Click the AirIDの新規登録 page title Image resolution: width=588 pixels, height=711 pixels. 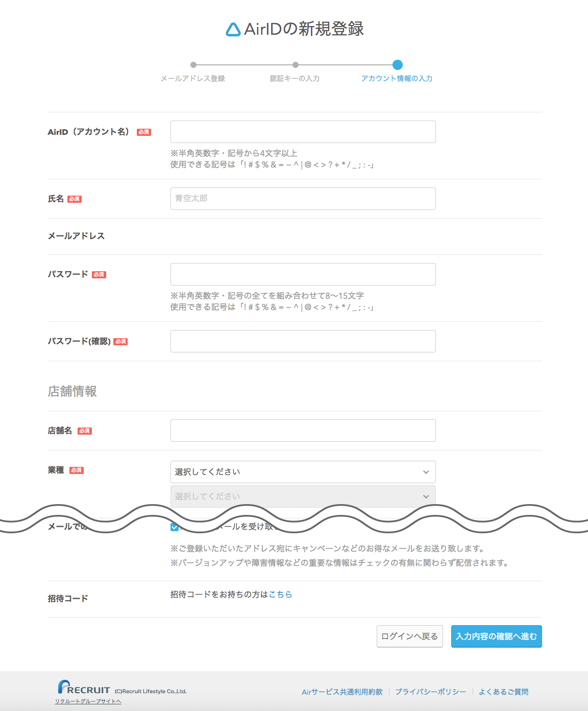tap(295, 29)
